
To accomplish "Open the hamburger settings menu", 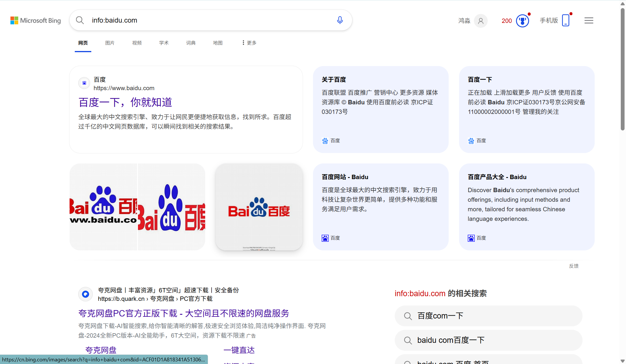I will coord(589,21).
